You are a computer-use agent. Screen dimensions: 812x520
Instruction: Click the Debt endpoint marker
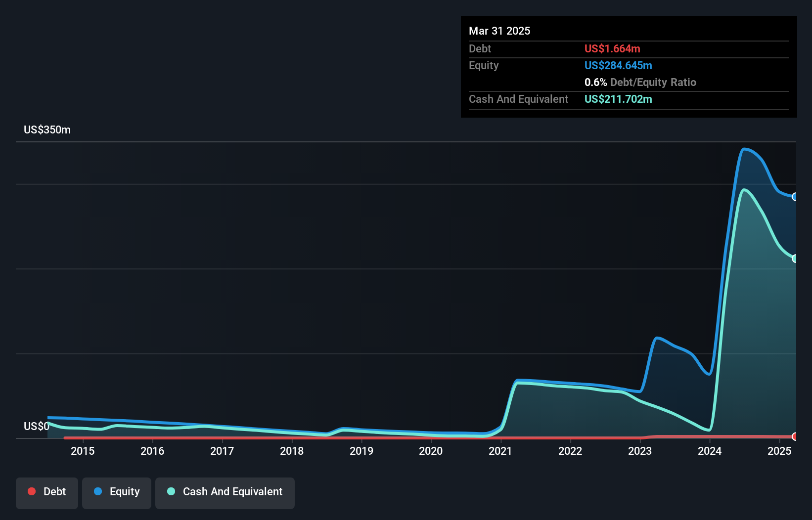pyautogui.click(x=795, y=436)
